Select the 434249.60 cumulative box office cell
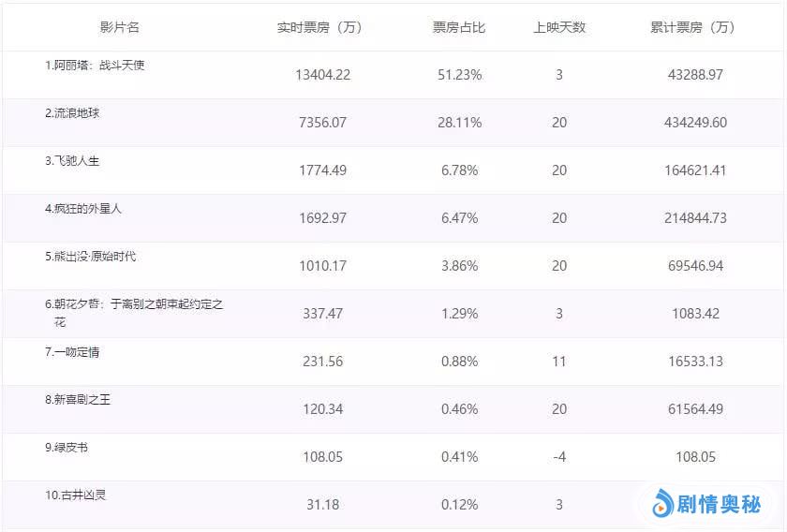 pos(693,123)
